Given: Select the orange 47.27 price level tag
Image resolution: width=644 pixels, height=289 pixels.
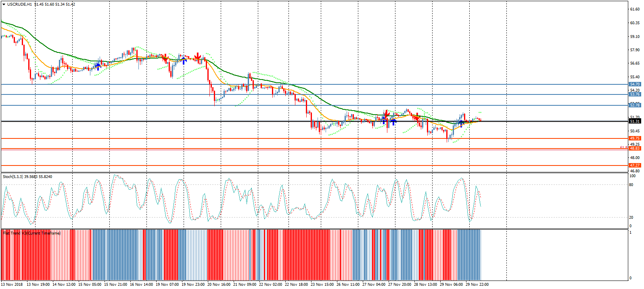Looking at the screenshot, I should pos(635,165).
